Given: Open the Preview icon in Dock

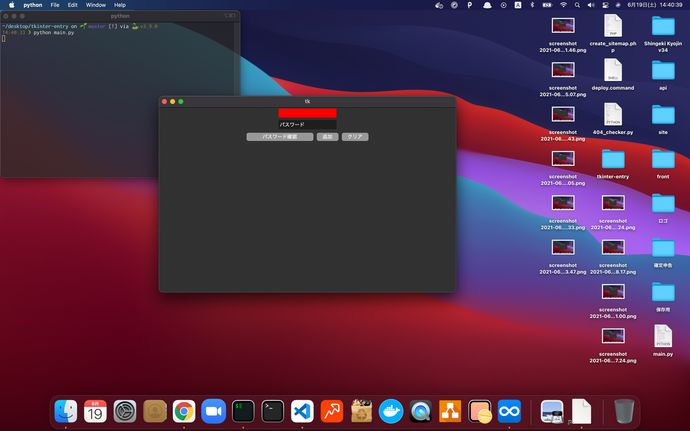Looking at the screenshot, I should coord(552,411).
